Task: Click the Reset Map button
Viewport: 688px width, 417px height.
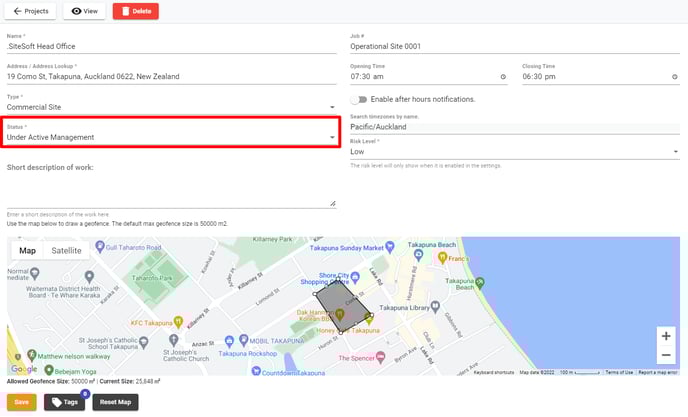Action: (115, 402)
